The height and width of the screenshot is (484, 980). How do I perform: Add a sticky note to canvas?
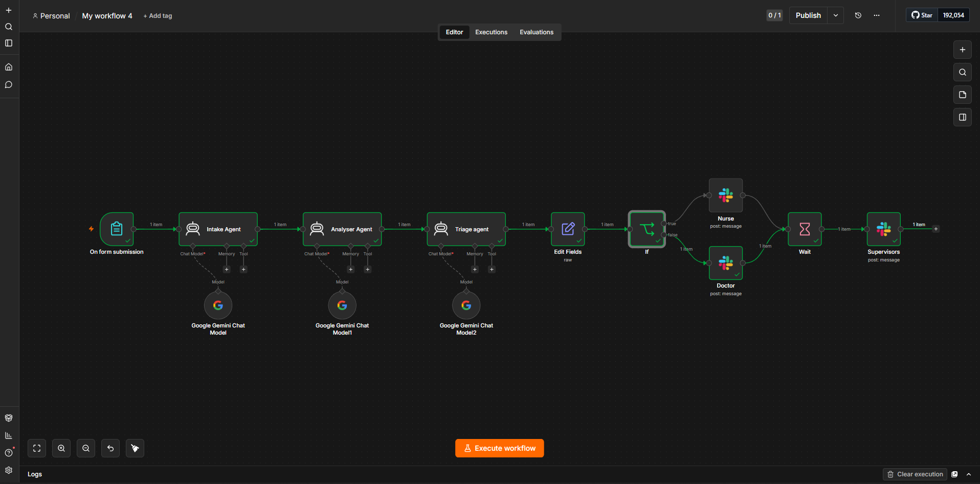[x=963, y=95]
